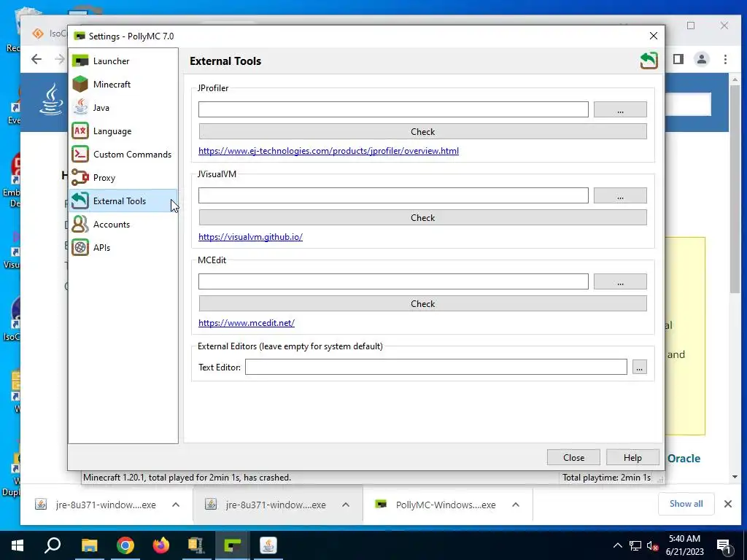Select External Tools in the sidebar
Image resolution: width=747 pixels, height=560 pixels.
click(123, 201)
